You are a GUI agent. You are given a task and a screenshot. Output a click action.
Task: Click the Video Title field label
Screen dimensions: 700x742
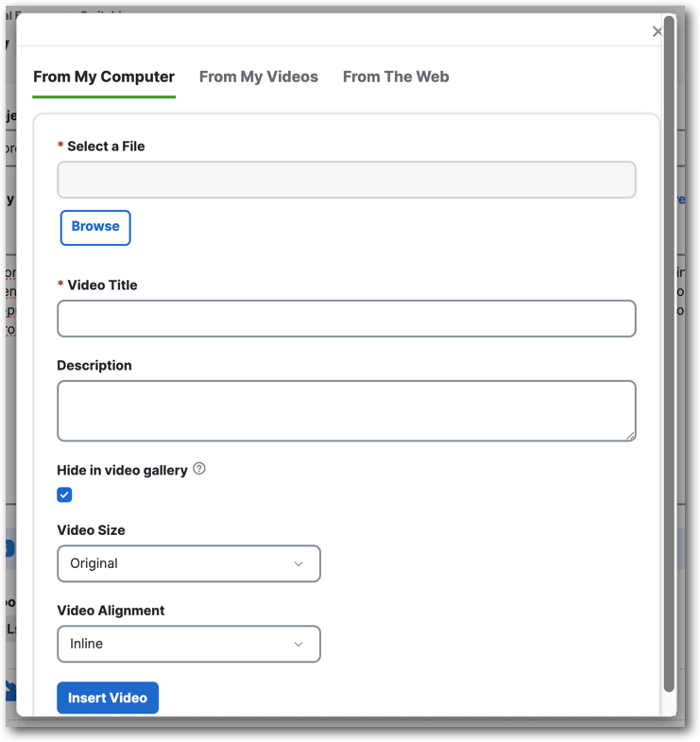pos(102,285)
